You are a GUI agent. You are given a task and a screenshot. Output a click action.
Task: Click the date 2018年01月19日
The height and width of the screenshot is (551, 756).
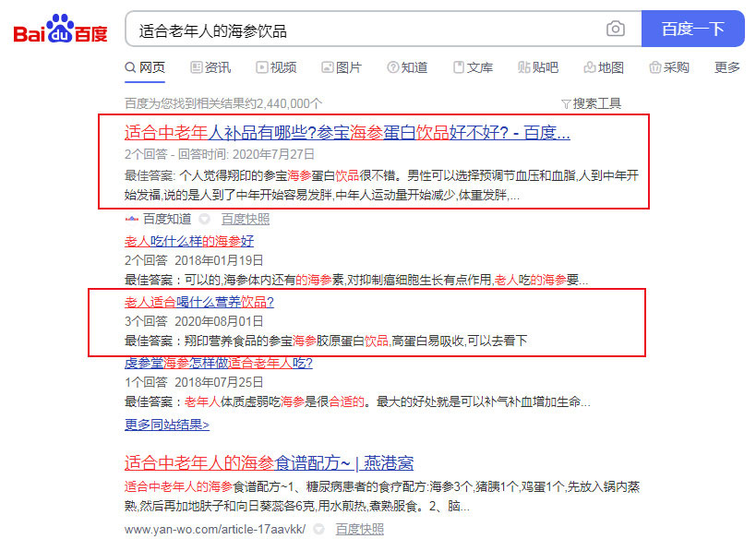coord(219,261)
